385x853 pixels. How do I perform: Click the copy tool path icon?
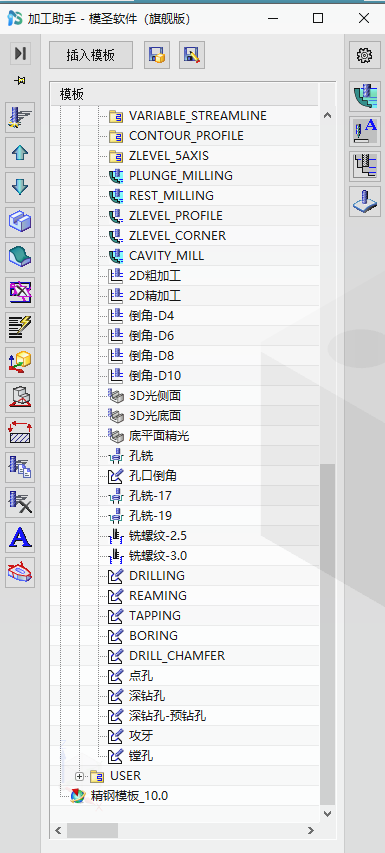point(20,466)
